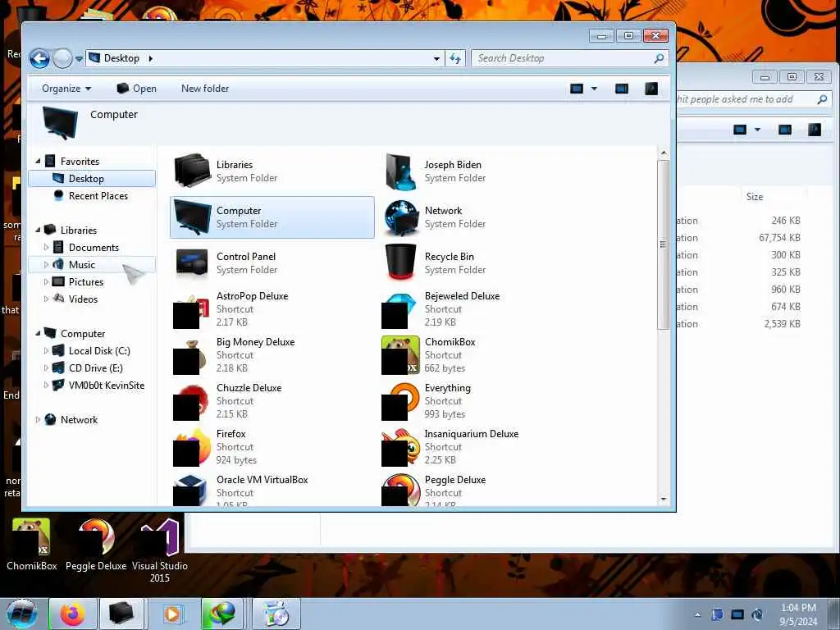Image resolution: width=840 pixels, height=630 pixels.
Task: Expand the Documents library node
Action: tap(46, 248)
